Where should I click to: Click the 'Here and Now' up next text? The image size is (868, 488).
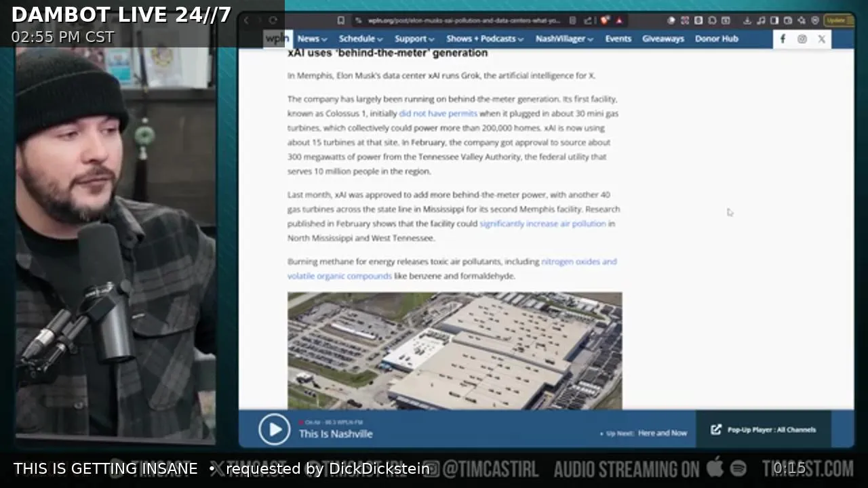(x=663, y=433)
